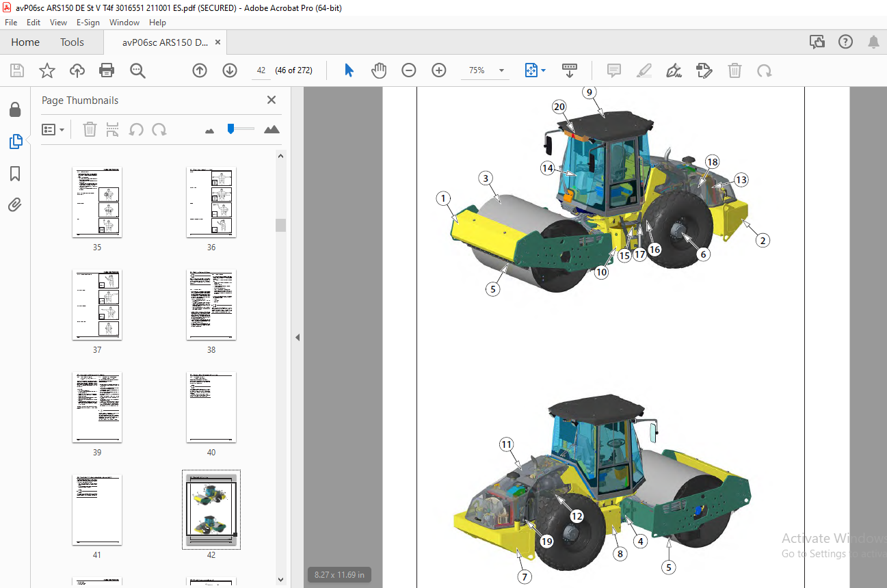Click the share feedback chat icon
The image size is (887, 588).
point(817,42)
